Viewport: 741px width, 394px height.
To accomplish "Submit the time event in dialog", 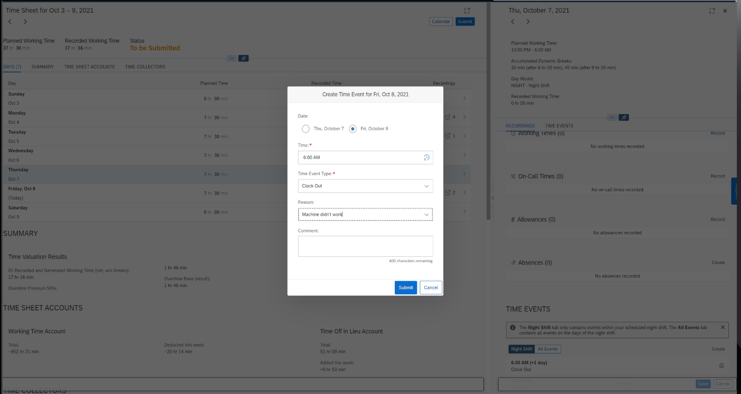I will [x=405, y=288].
